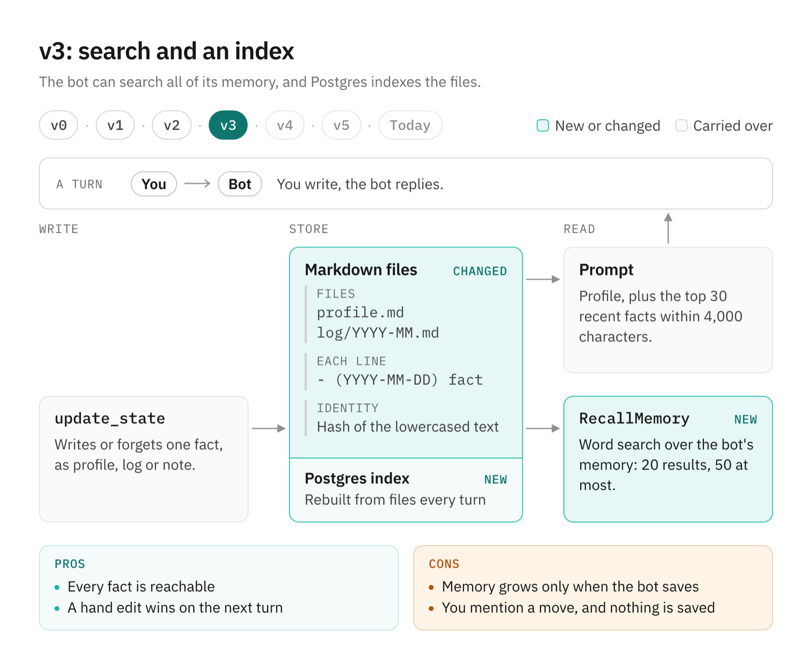812x667 pixels.
Task: Click 'Memory grows only when the bot saves'
Action: tap(570, 587)
